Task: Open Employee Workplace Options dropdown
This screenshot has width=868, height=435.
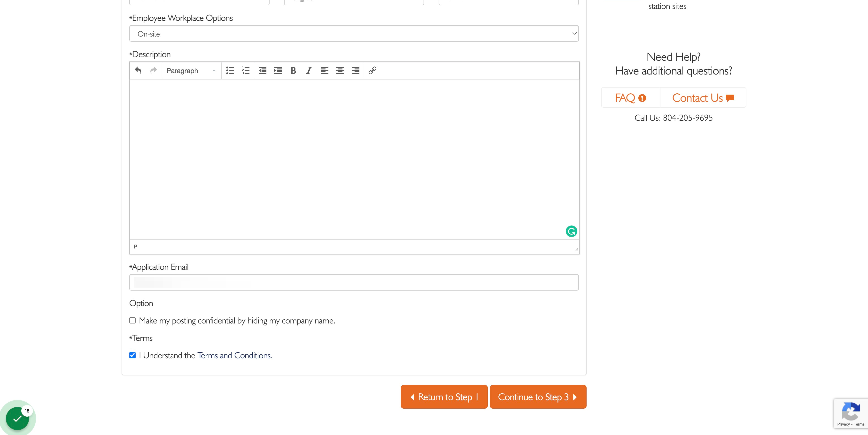Action: [354, 34]
